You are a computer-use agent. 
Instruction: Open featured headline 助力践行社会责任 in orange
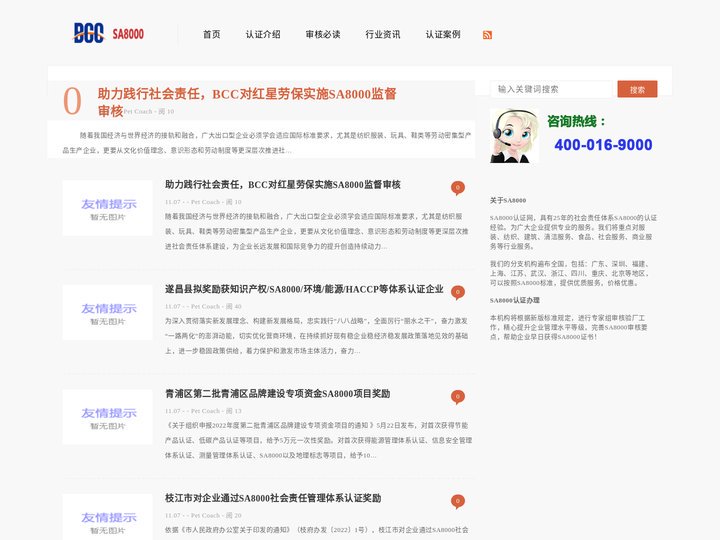(x=247, y=102)
